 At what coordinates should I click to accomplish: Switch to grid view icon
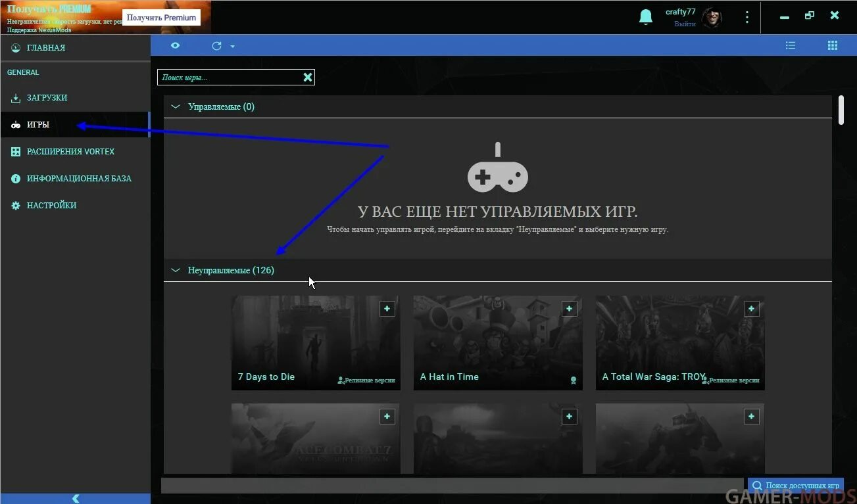point(833,45)
